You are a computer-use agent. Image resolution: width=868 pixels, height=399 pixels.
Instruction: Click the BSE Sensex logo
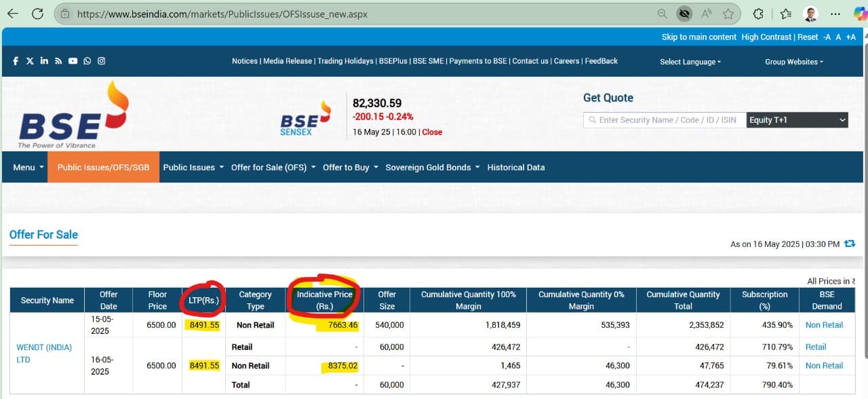305,119
